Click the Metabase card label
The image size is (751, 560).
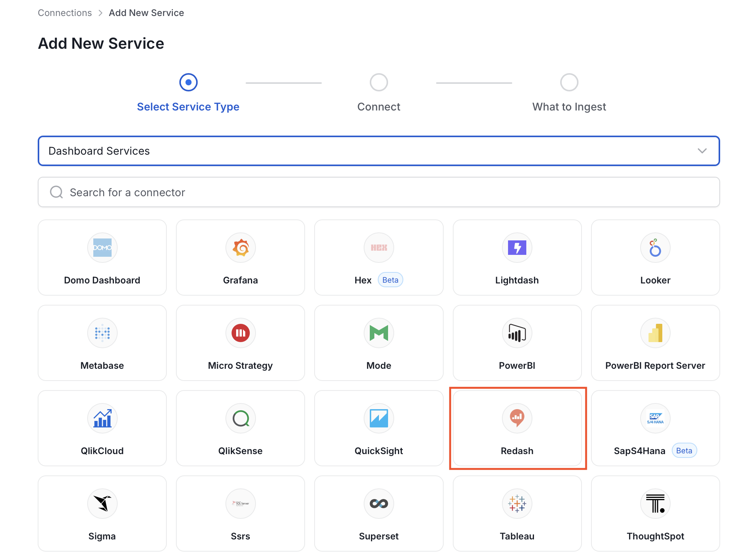coord(102,366)
